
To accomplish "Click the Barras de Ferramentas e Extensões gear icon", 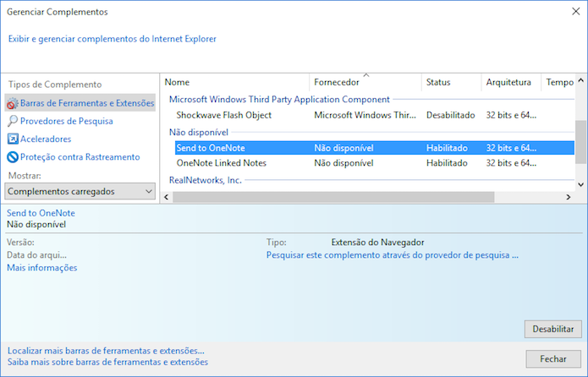I will pyautogui.click(x=13, y=103).
